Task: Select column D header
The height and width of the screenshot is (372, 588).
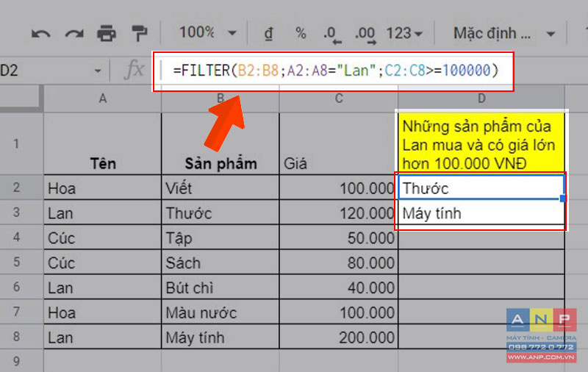Action: (481, 99)
